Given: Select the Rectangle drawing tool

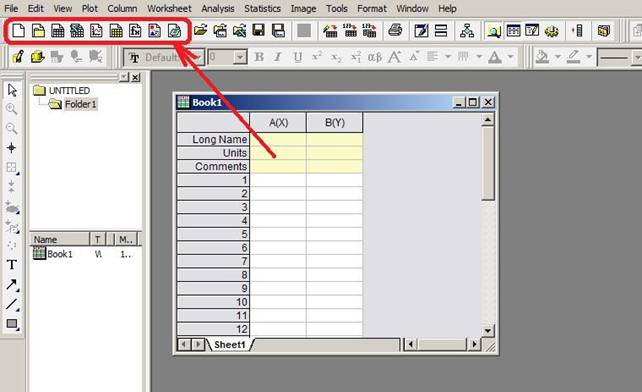Looking at the screenshot, I should click(x=12, y=324).
